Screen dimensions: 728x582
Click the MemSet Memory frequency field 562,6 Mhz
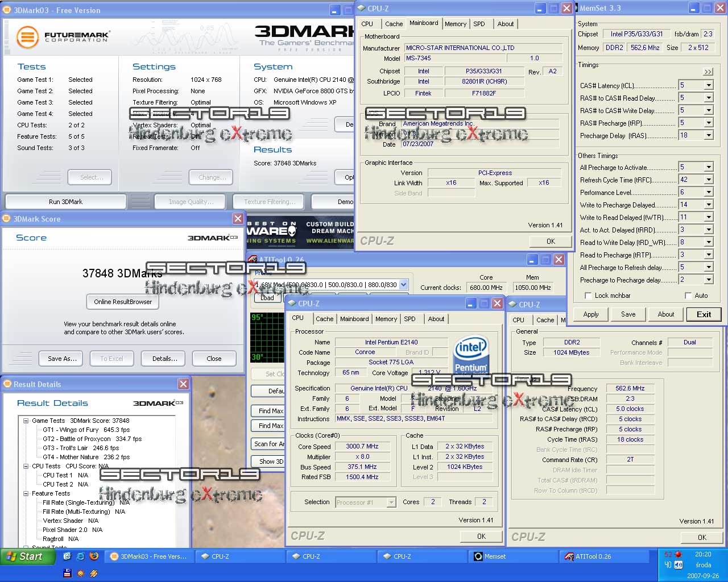tap(645, 48)
